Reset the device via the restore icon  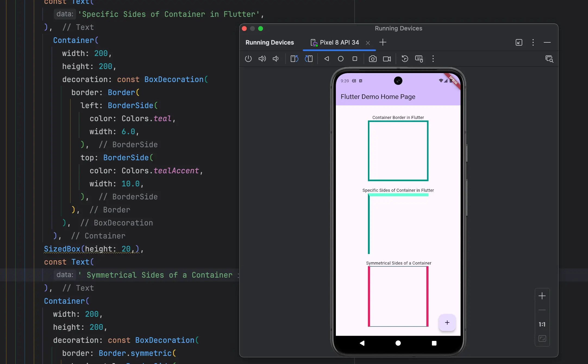[404, 59]
